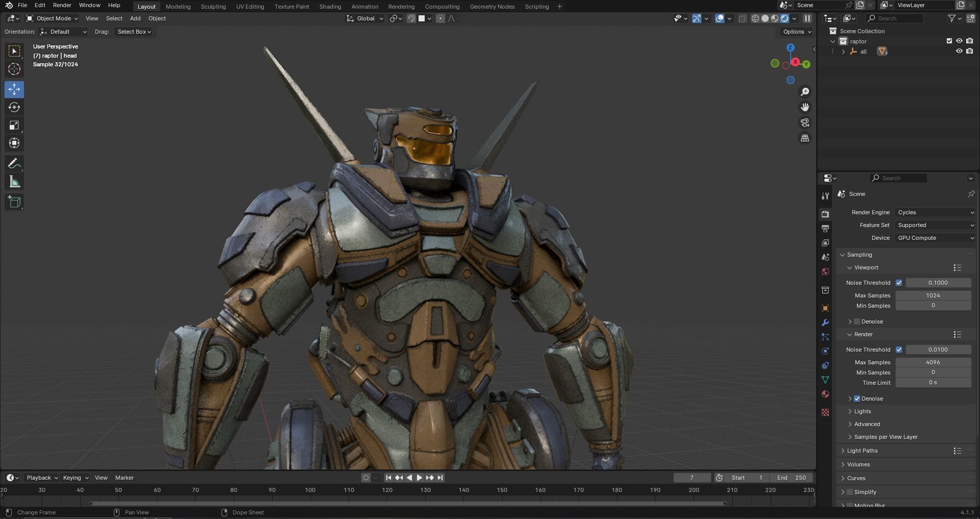Screen dimensions: 980x519
Task: Select the Select Box tool icon
Action: coord(14,51)
